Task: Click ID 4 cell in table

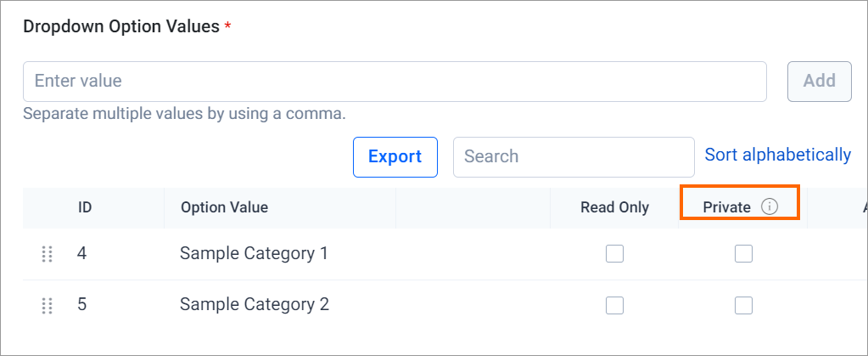Action: (x=82, y=253)
